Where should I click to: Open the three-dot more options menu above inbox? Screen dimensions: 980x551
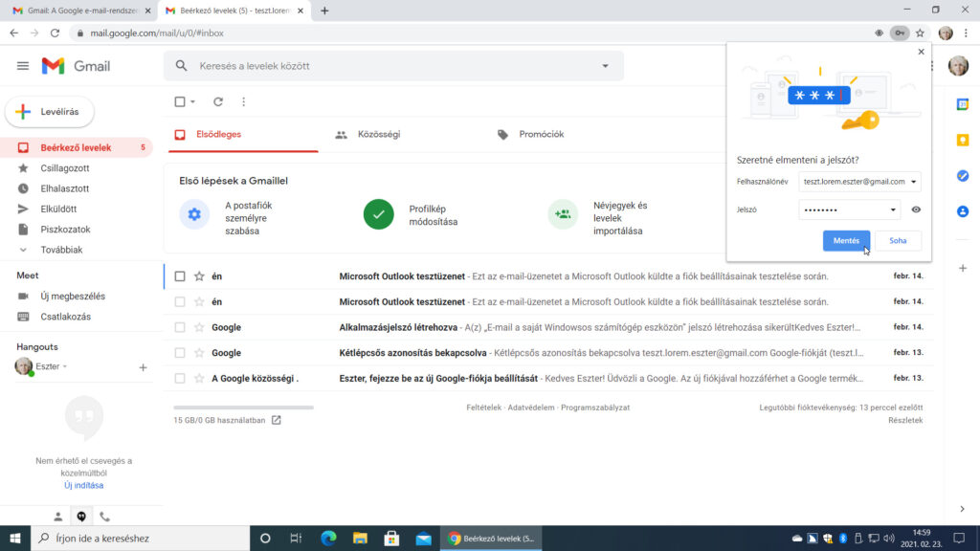click(244, 101)
